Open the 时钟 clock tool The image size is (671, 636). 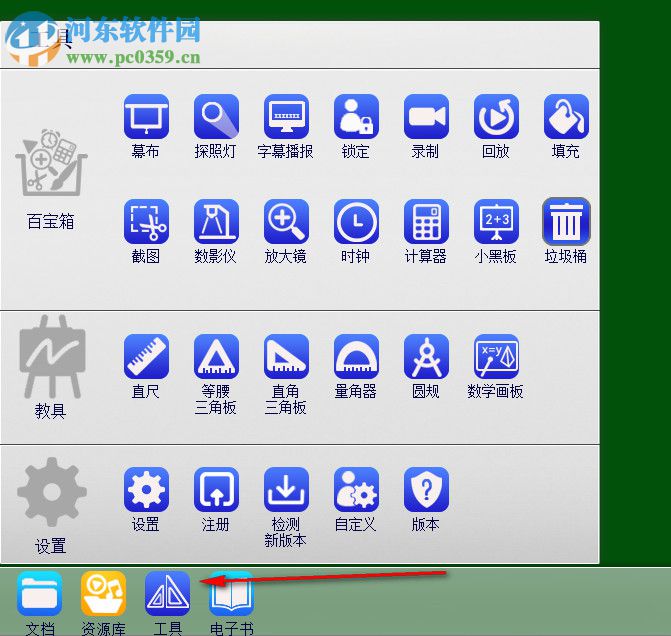[356, 221]
